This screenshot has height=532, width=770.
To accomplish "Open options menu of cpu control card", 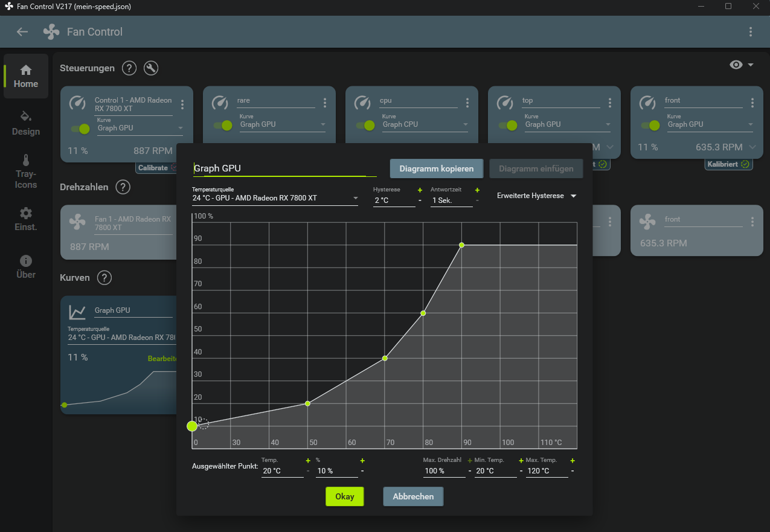I will tap(467, 103).
